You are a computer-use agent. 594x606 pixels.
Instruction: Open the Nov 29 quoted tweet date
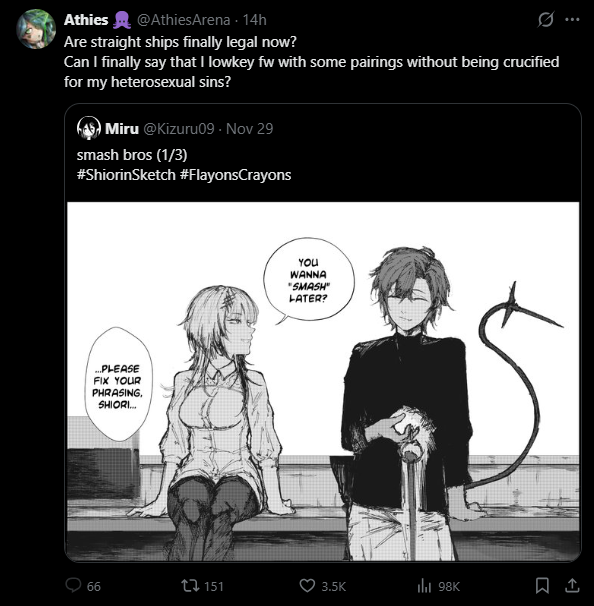pyautogui.click(x=249, y=129)
